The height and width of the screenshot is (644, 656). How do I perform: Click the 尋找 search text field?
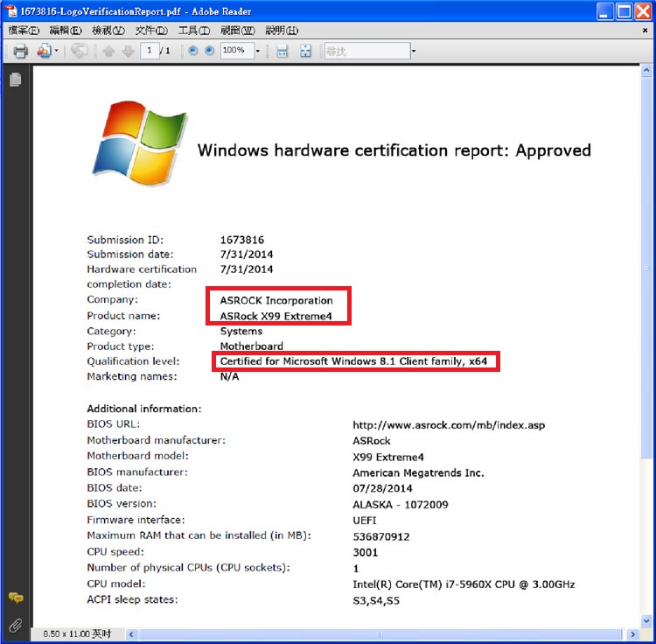366,51
